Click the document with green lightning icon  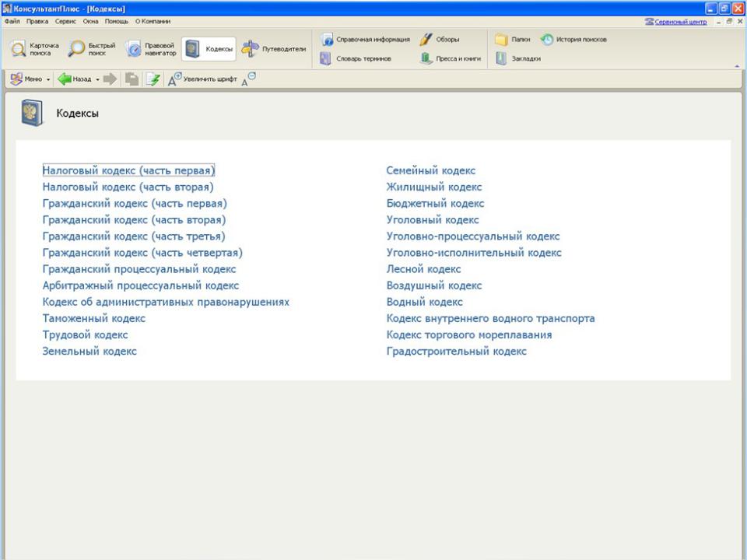point(153,79)
